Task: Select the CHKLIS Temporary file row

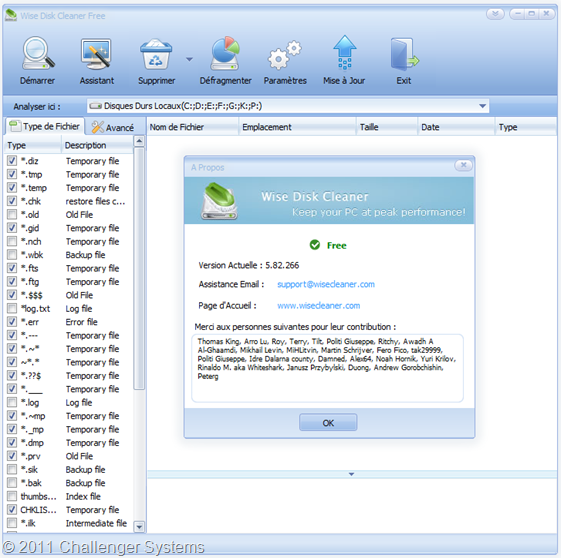Action: pos(69,510)
